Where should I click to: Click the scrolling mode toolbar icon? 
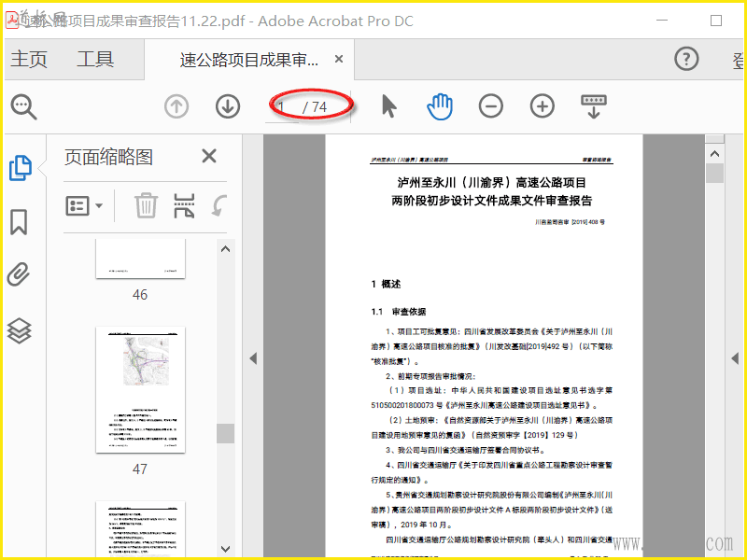click(594, 106)
